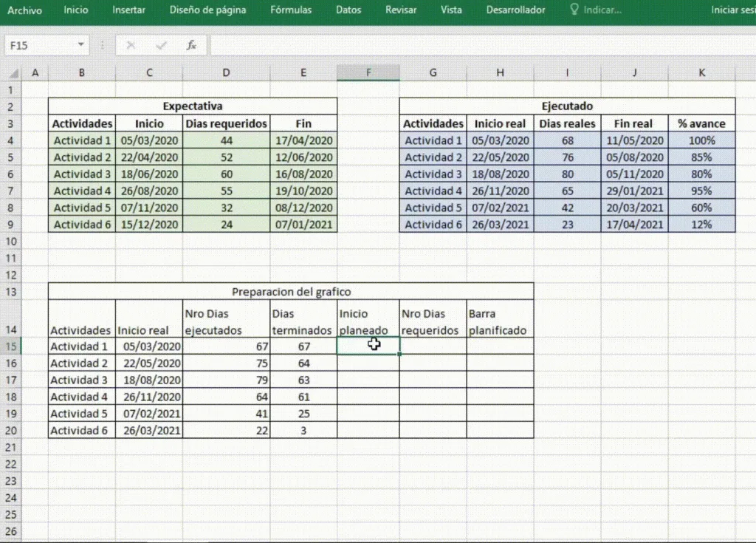Click cell with date 07/01/2021
Image resolution: width=756 pixels, height=543 pixels.
(303, 225)
